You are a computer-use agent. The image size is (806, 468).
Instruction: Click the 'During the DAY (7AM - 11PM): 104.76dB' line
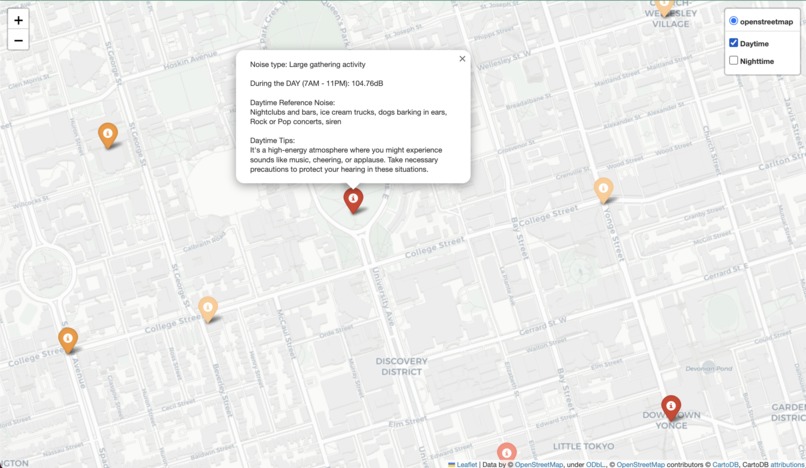point(316,83)
